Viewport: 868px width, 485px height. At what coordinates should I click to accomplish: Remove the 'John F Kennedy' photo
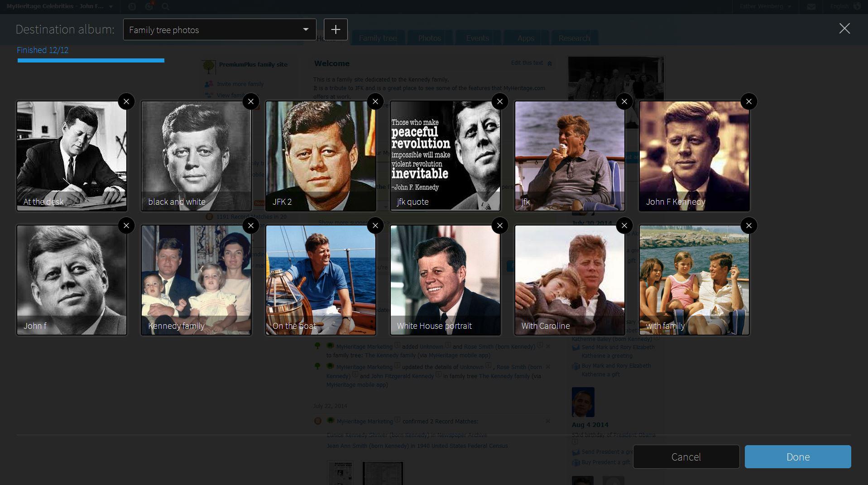(749, 101)
